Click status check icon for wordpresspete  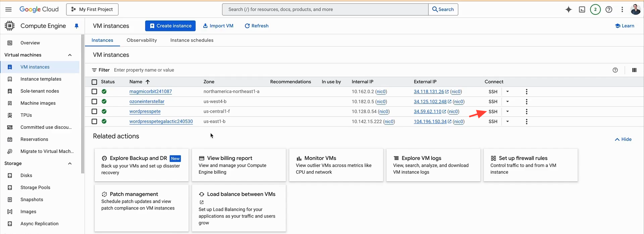click(104, 111)
